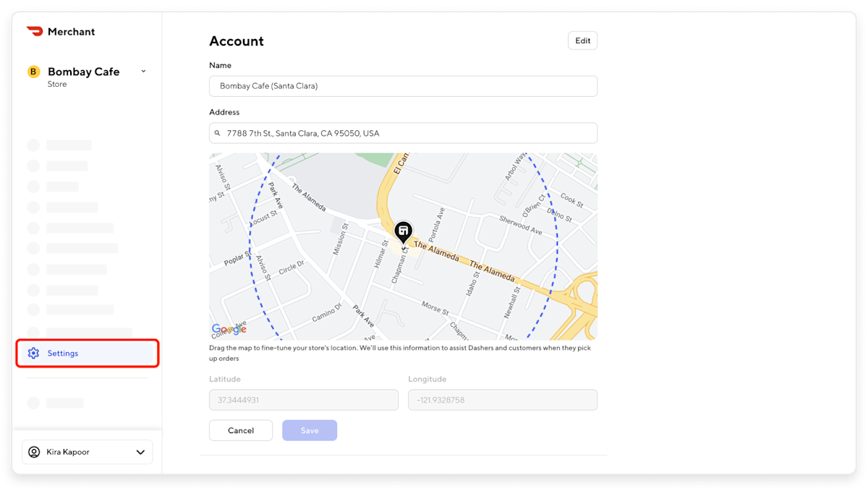Viewport: 868px width, 496px height.
Task: Click the Longitude label text
Action: (427, 379)
